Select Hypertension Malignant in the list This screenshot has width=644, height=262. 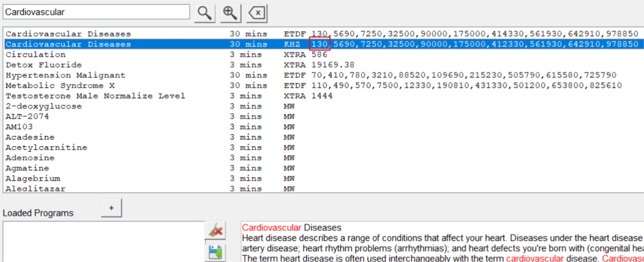tap(65, 75)
